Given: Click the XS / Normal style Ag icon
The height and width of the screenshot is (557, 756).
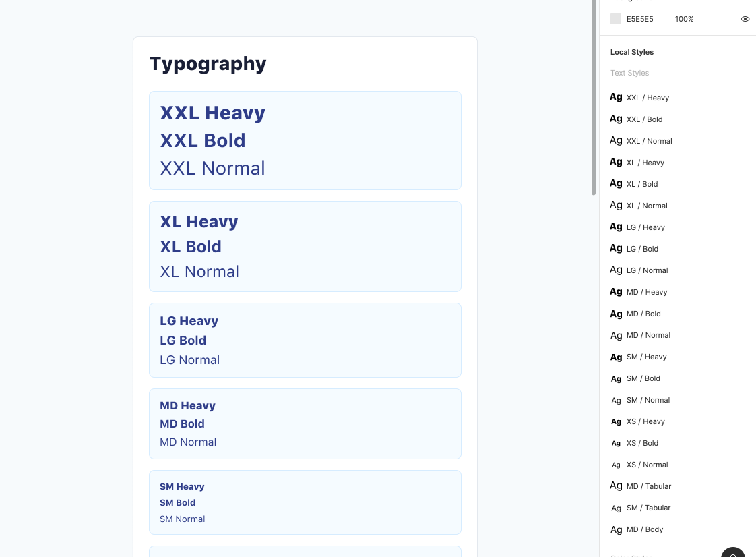Looking at the screenshot, I should [616, 465].
